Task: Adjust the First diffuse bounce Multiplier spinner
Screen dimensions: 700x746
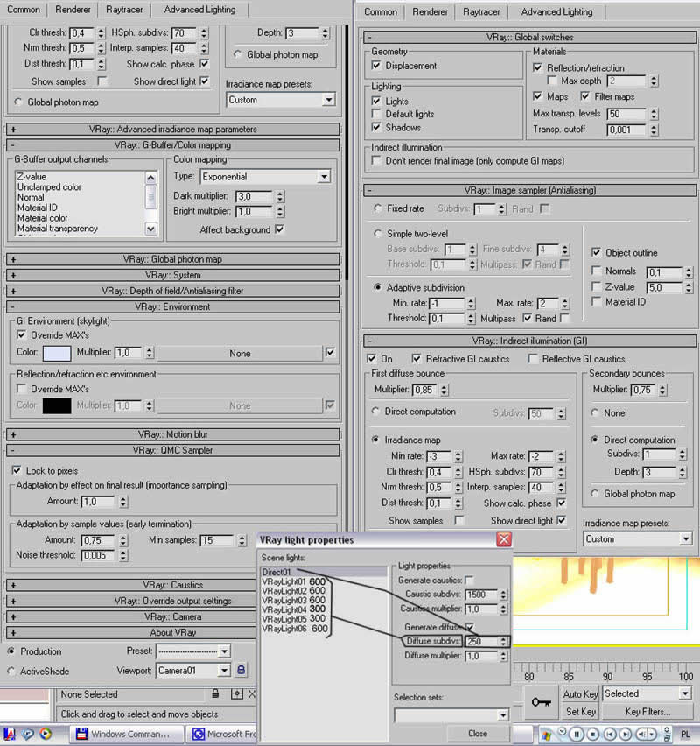Action: tap(444, 391)
